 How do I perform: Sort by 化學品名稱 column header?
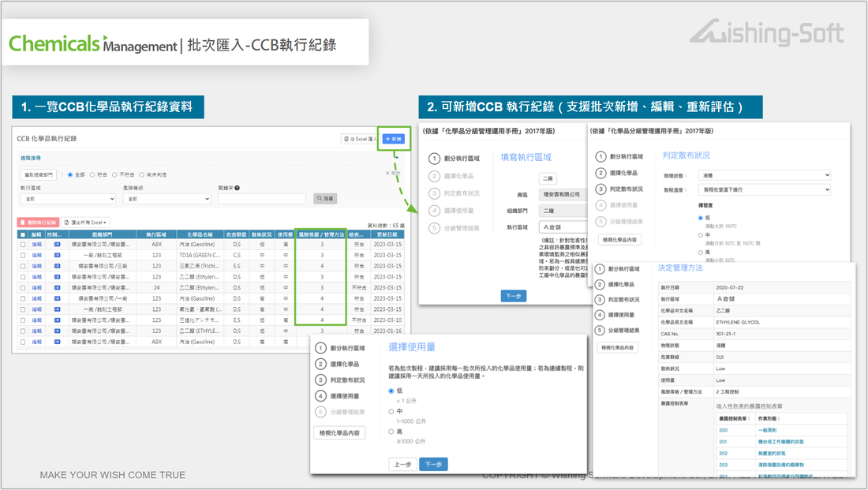pos(200,235)
